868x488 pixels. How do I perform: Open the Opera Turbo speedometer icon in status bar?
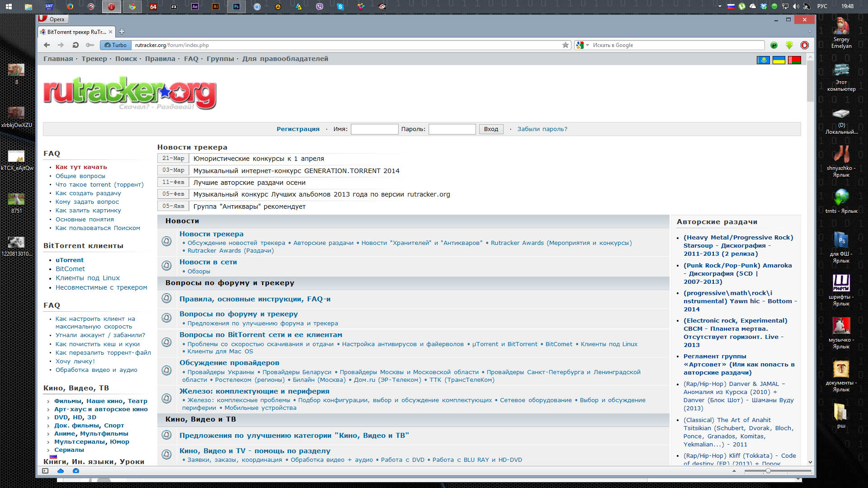tap(76, 471)
